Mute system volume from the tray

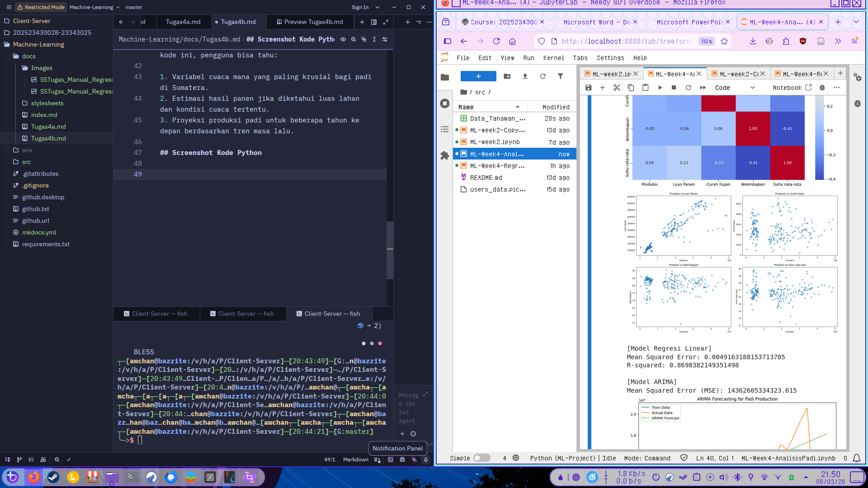coord(724,477)
